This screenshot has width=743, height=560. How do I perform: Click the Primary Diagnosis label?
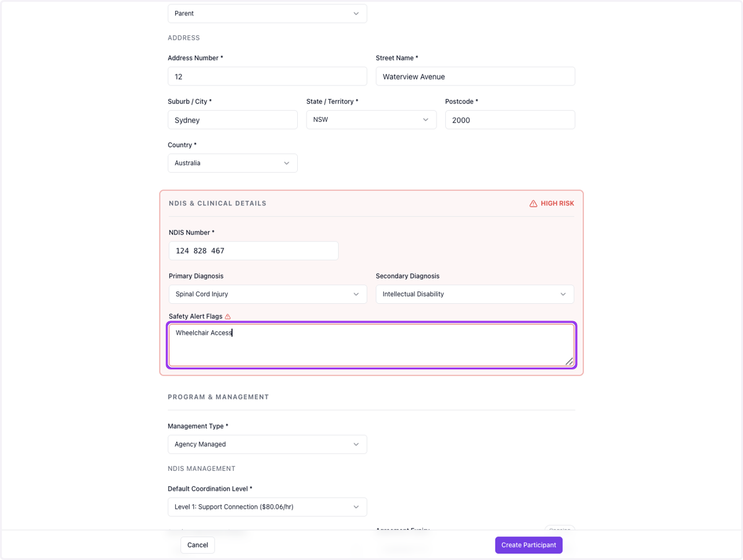[x=196, y=276]
